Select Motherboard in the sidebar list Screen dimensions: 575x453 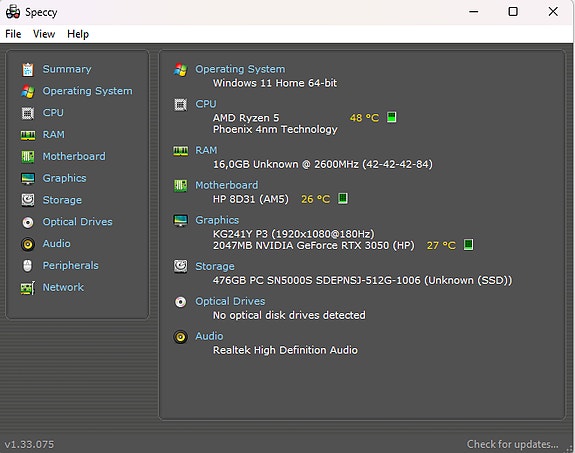(x=74, y=156)
